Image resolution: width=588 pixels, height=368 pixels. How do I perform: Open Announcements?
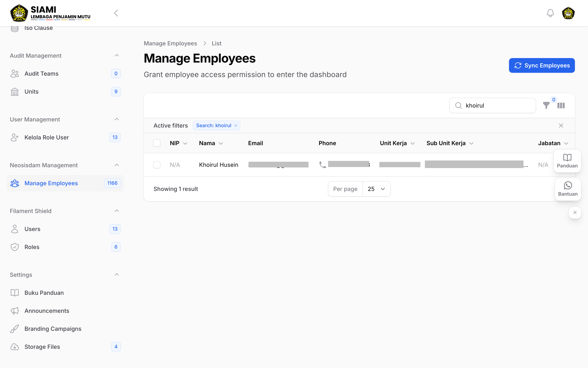(65, 311)
